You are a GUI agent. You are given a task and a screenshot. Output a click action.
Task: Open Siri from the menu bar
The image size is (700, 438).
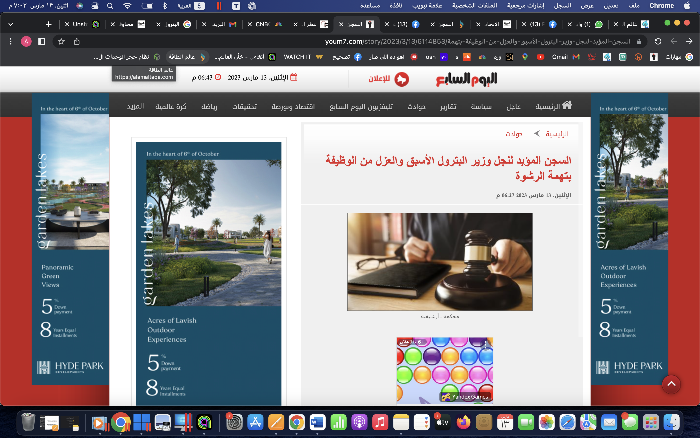79,6
